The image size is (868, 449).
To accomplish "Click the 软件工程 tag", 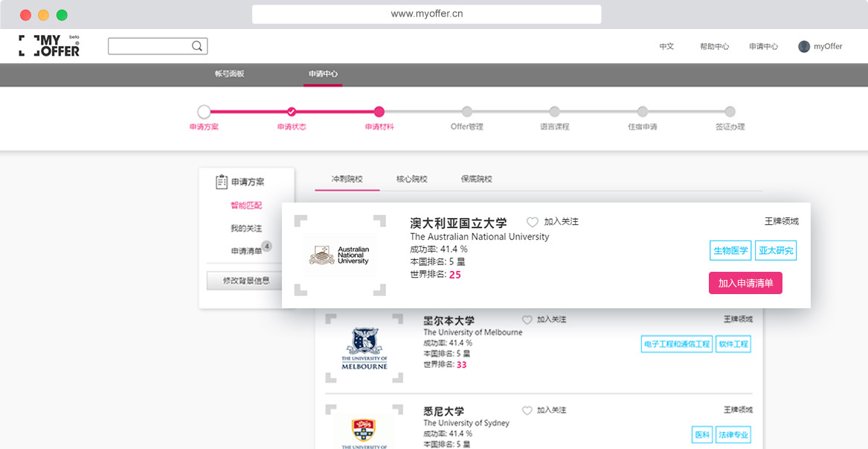I will pyautogui.click(x=733, y=344).
